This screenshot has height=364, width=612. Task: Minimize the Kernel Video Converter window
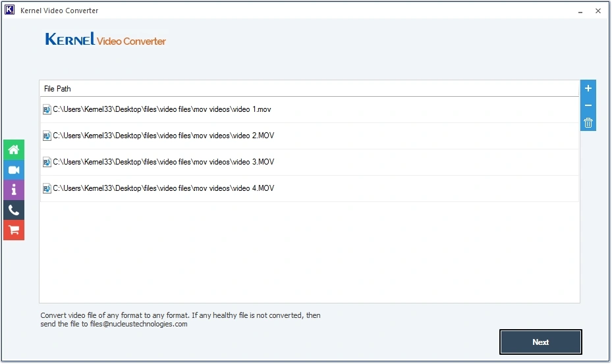(x=580, y=11)
